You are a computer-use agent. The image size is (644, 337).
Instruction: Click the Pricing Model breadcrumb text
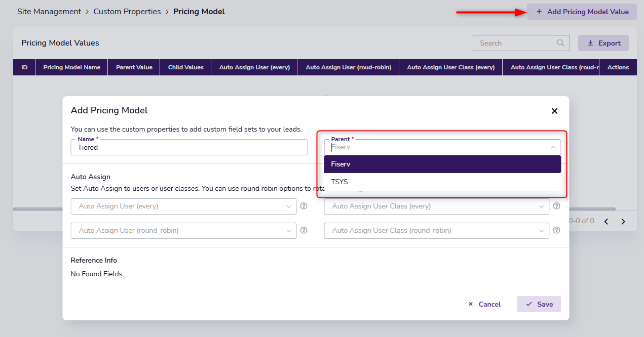pos(199,11)
